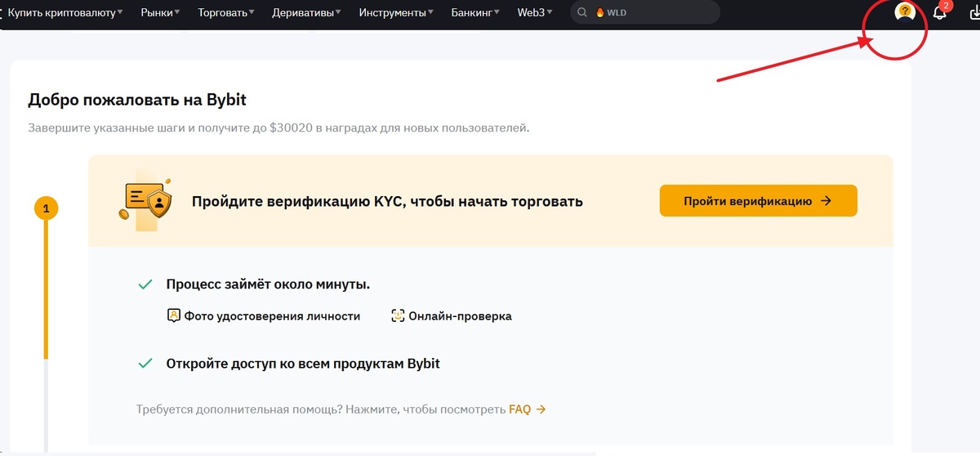Click the Онлайн-проверка text
Image resolution: width=980 pixels, height=456 pixels.
coord(461,316)
